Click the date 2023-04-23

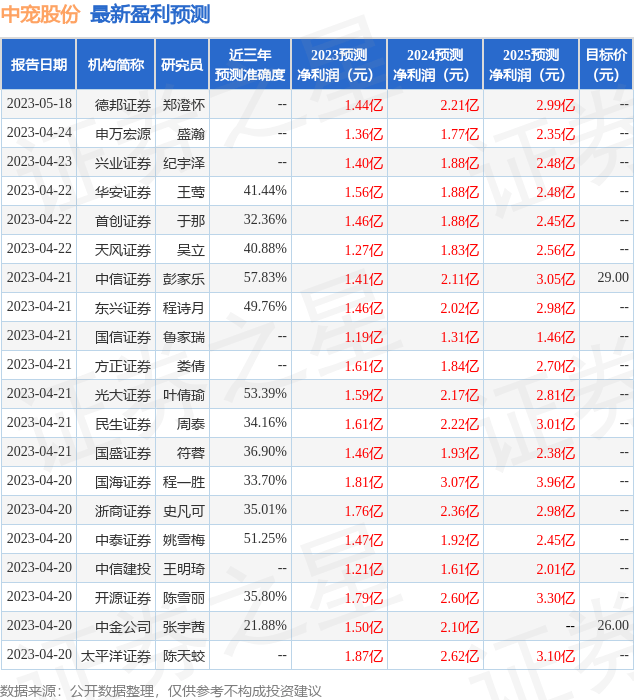(39, 162)
